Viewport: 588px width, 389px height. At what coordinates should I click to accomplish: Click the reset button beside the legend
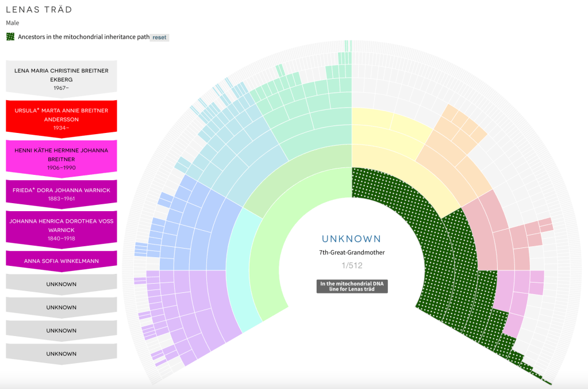coord(159,37)
